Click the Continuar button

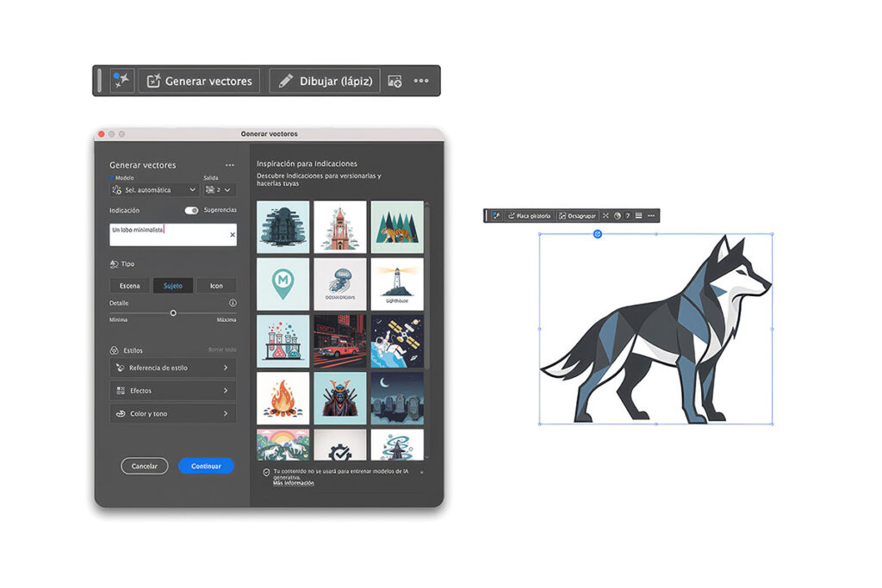pyautogui.click(x=206, y=466)
